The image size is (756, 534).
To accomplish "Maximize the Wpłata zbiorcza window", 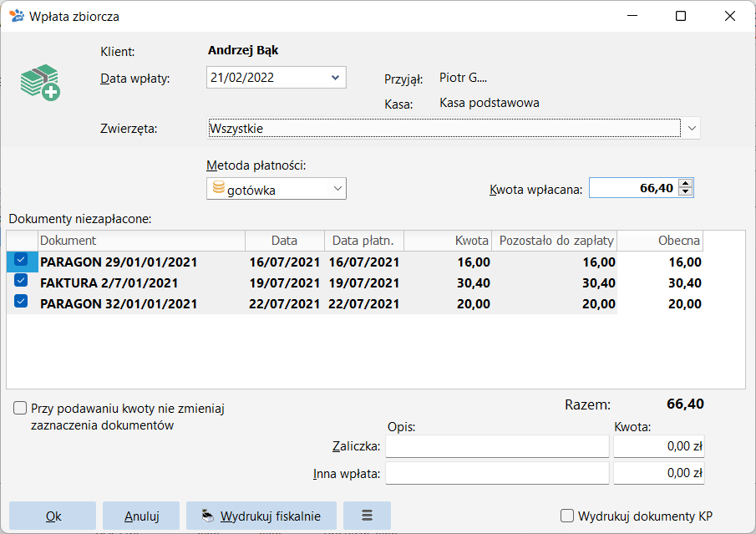I will pos(681,16).
